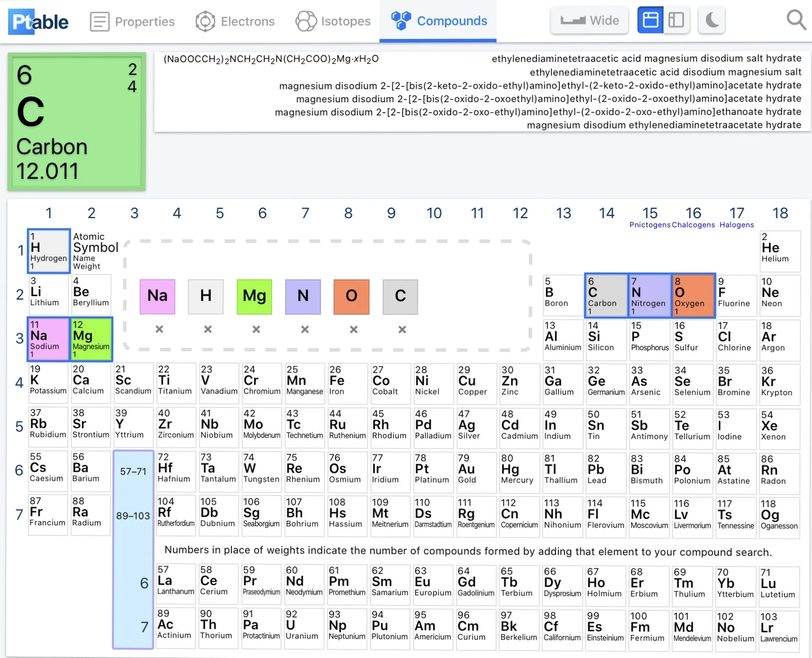Switch to side panel layout icon

[676, 20]
